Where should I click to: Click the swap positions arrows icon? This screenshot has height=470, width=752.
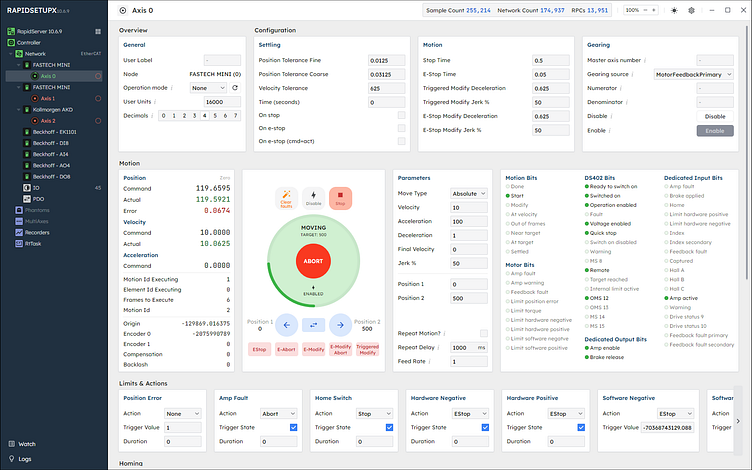click(312, 323)
